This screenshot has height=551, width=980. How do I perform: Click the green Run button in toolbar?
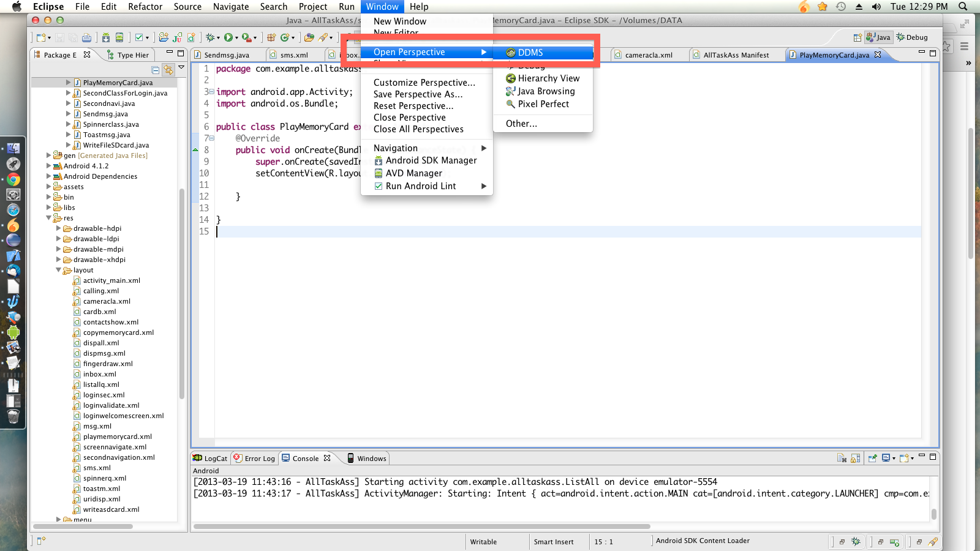pyautogui.click(x=228, y=37)
